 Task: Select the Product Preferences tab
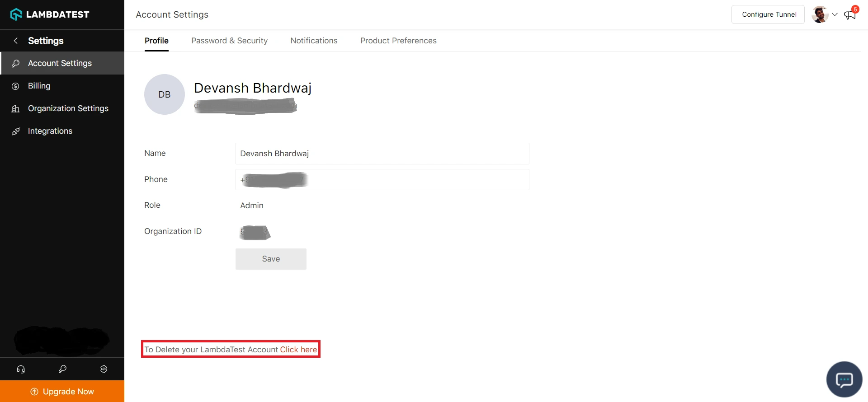(398, 41)
